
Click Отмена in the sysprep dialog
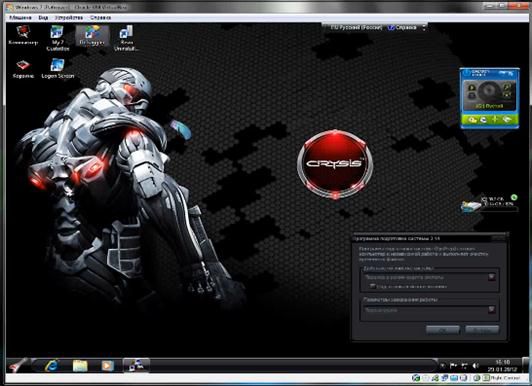click(x=482, y=330)
